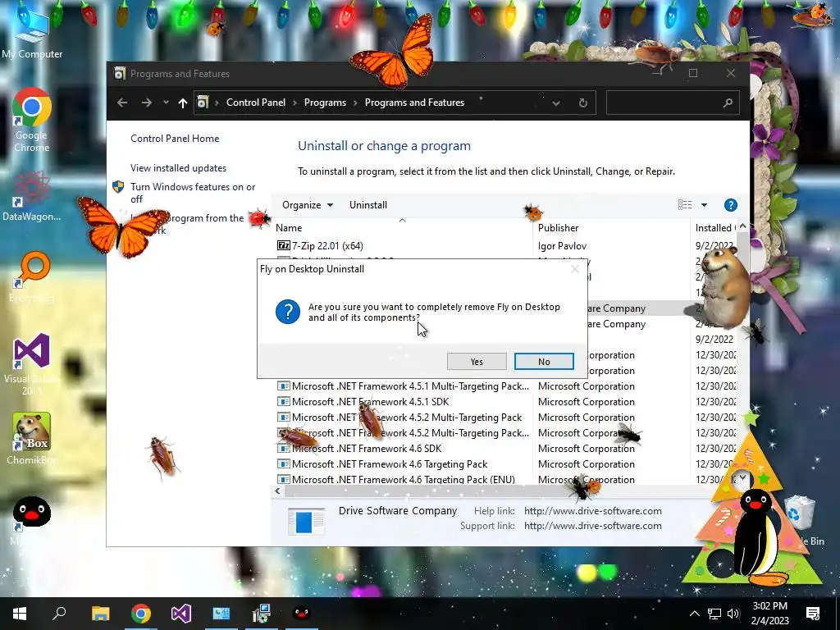The image size is (840, 630).
Task: Cancel removal with the No button
Action: 544,362
